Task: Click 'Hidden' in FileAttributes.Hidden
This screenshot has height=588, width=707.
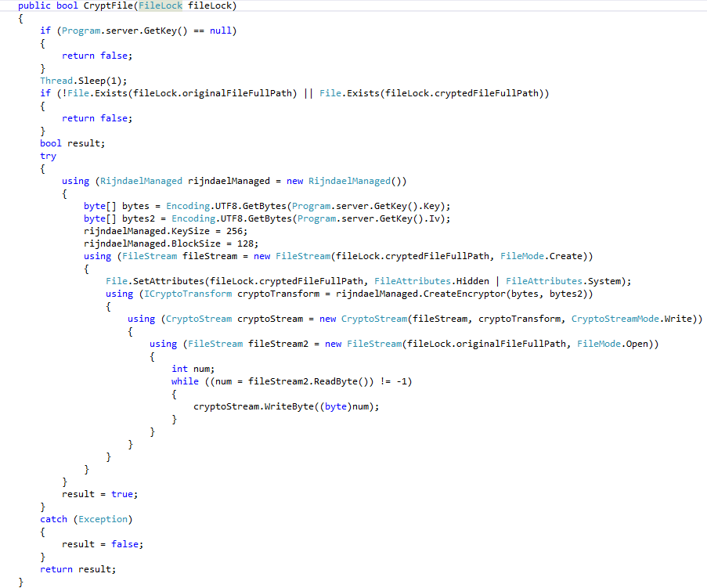Action: coord(473,281)
